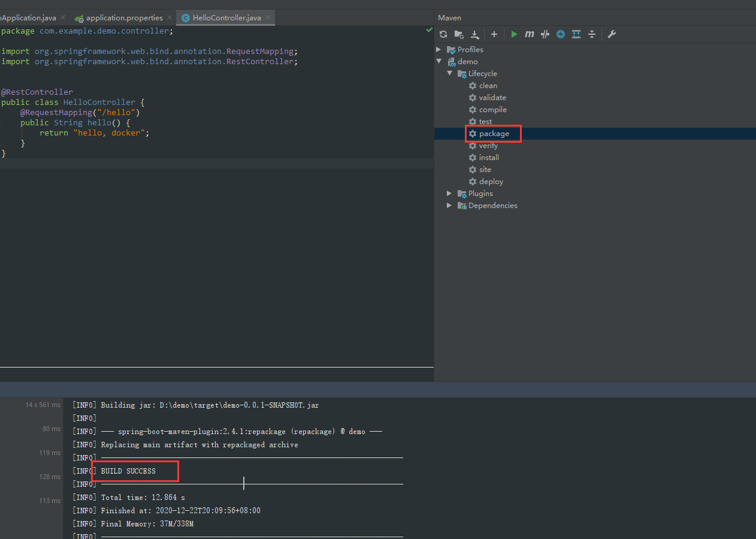Click the green inspection checkmark in editor
756x539 pixels.
click(429, 29)
